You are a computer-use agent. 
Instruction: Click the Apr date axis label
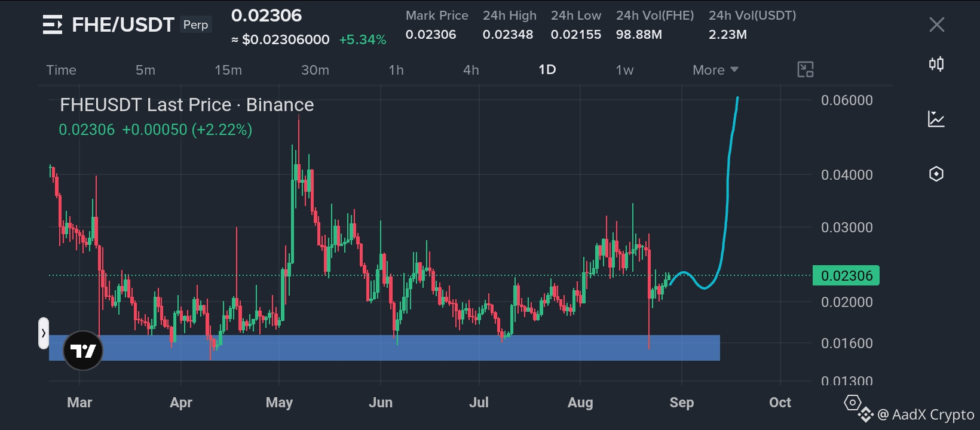pyautogui.click(x=181, y=403)
